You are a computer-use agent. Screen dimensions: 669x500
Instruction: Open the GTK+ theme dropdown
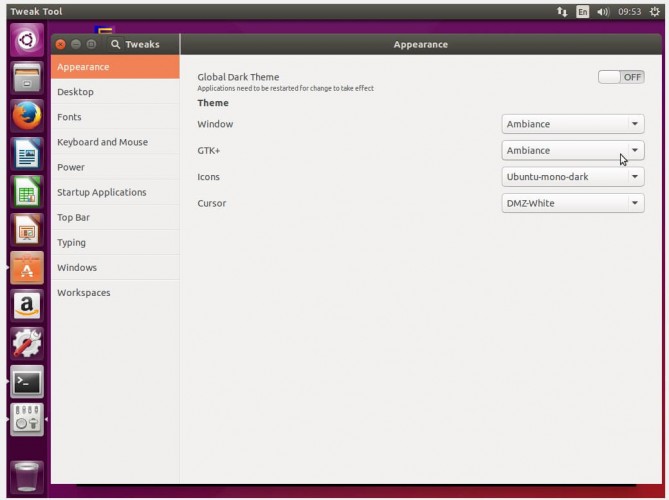(573, 151)
